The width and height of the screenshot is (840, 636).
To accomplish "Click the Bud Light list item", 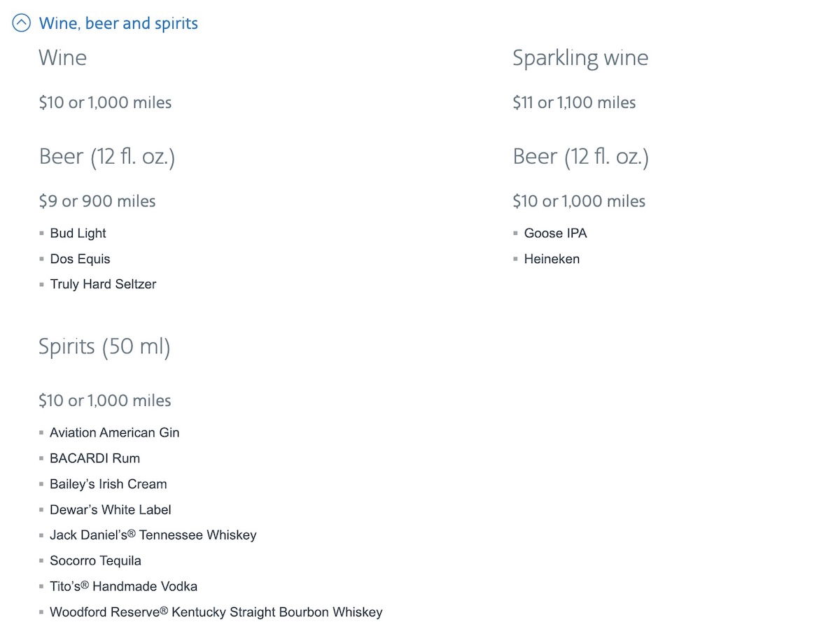I will 78,233.
